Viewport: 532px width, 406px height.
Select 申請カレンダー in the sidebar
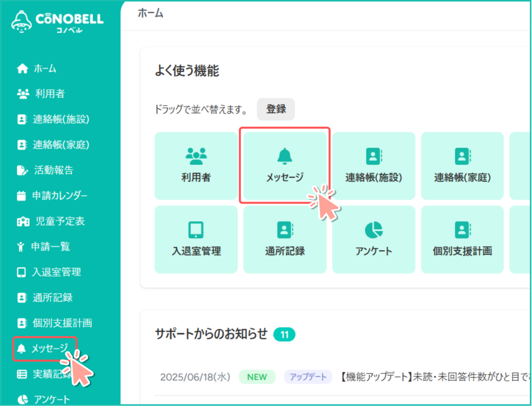coord(59,196)
